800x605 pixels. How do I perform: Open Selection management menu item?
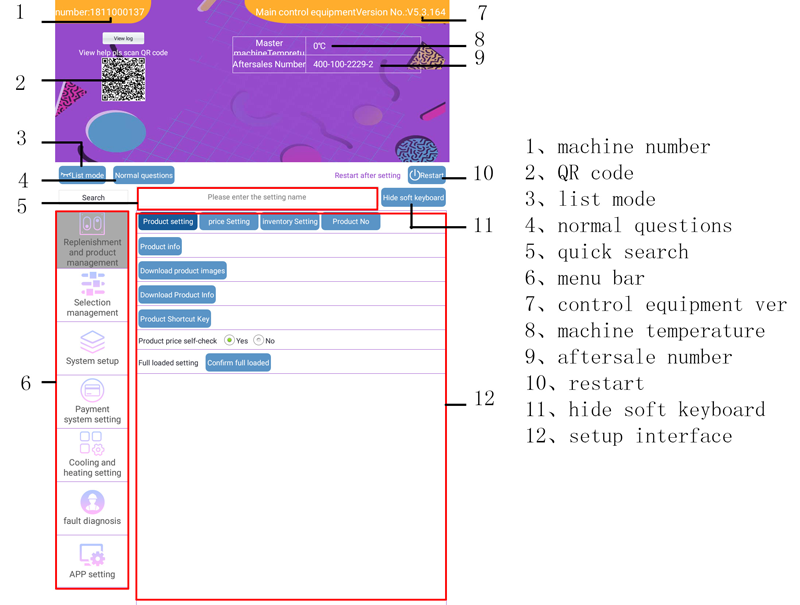(x=92, y=295)
